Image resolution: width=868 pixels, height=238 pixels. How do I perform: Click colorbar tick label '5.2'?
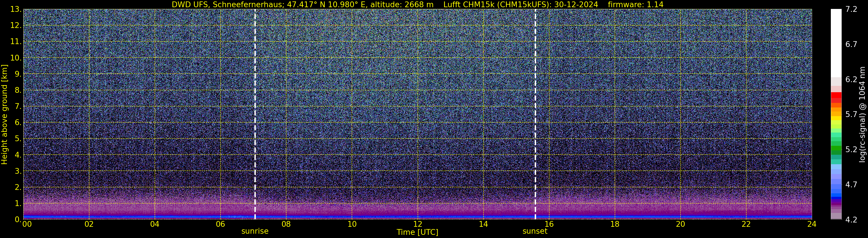point(851,149)
